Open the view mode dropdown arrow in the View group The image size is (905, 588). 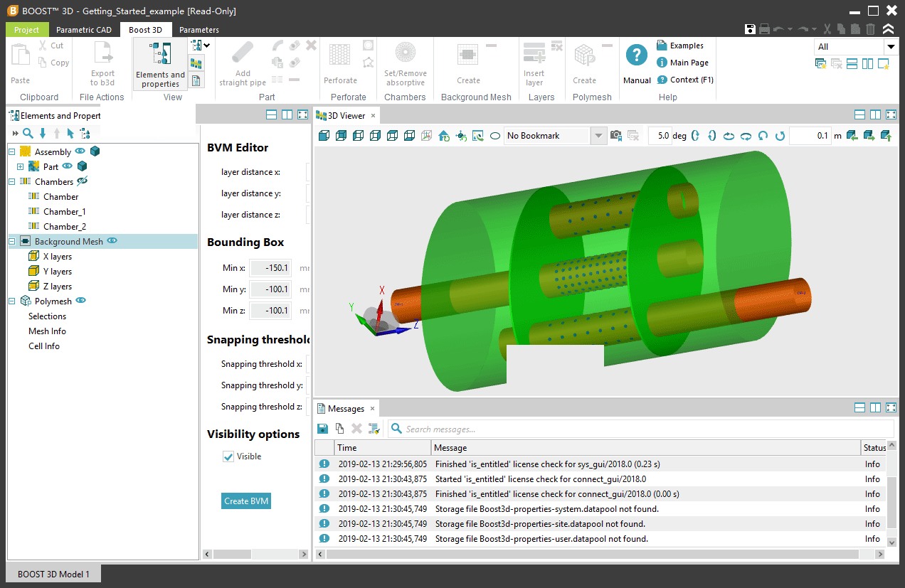206,45
